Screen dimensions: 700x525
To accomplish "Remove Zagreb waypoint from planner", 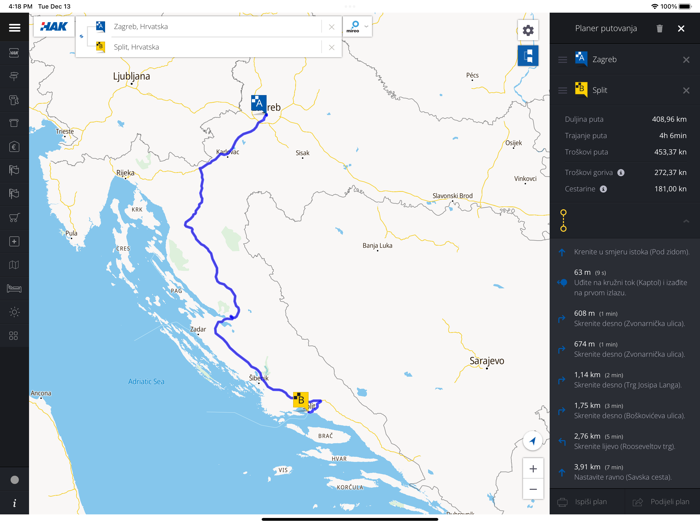I will click(x=686, y=60).
